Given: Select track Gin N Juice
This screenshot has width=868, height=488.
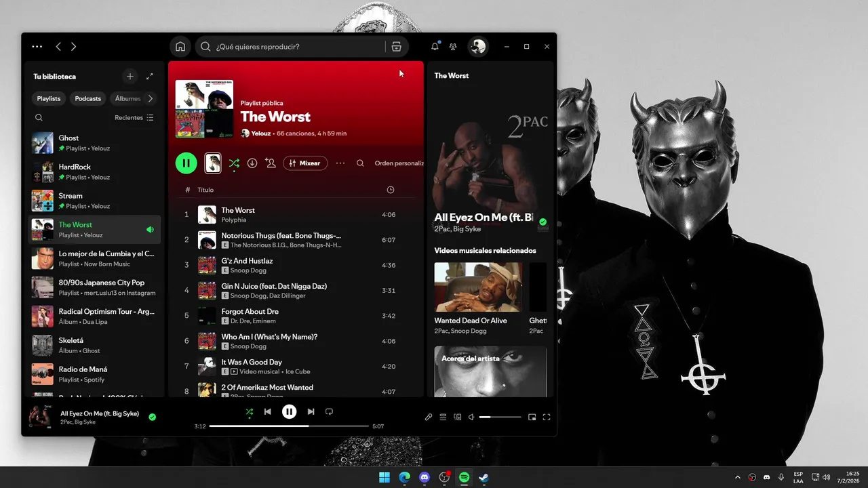Looking at the screenshot, I should tap(296, 290).
